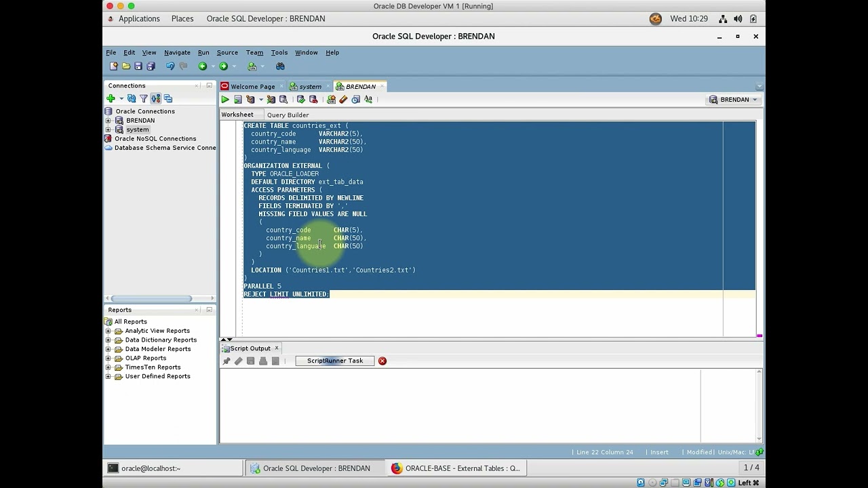Click the Save icon in main toolbar
This screenshot has height=488, width=868.
[138, 66]
